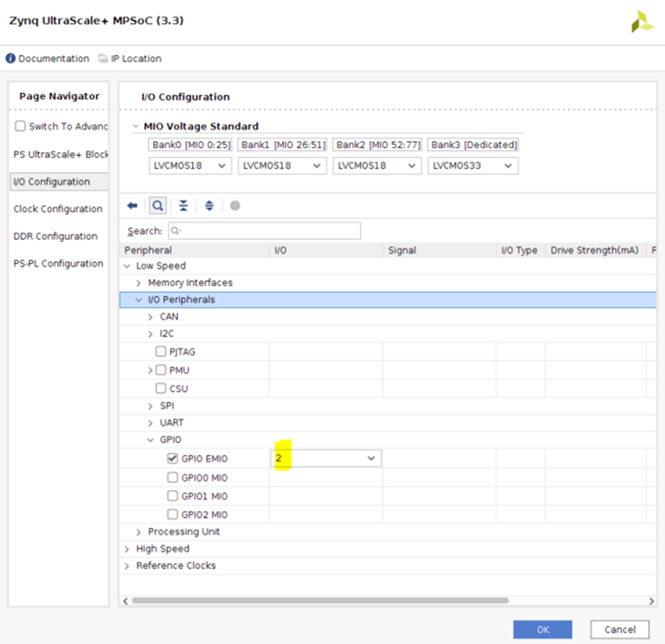This screenshot has height=644, width=665.
Task: Click the IP Location folder icon
Action: click(103, 58)
